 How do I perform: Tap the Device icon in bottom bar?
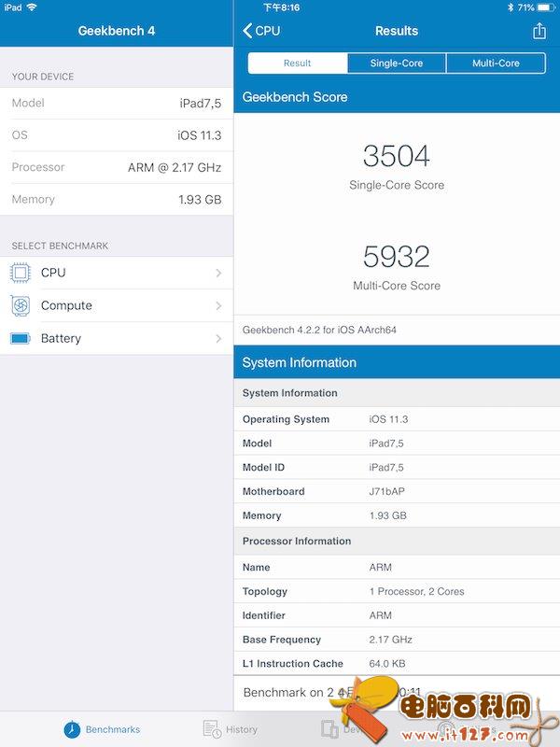[329, 729]
